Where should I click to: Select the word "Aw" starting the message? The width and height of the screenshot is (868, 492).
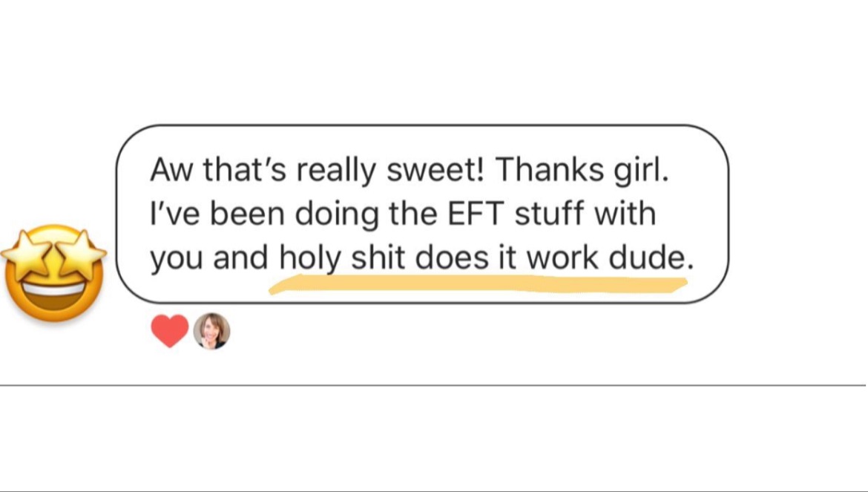click(166, 171)
